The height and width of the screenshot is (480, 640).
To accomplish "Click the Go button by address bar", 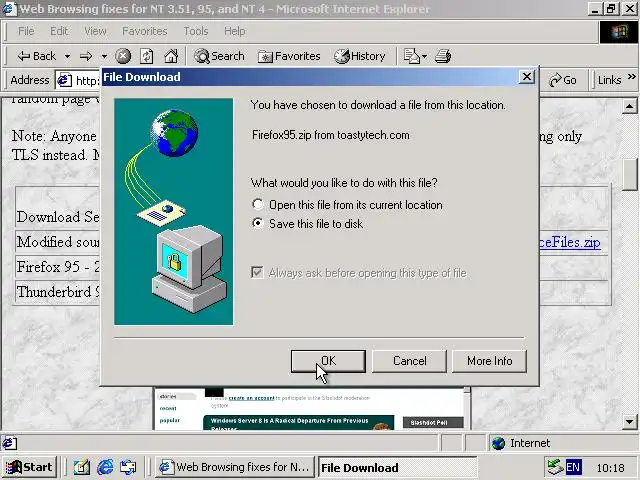I will pos(563,80).
